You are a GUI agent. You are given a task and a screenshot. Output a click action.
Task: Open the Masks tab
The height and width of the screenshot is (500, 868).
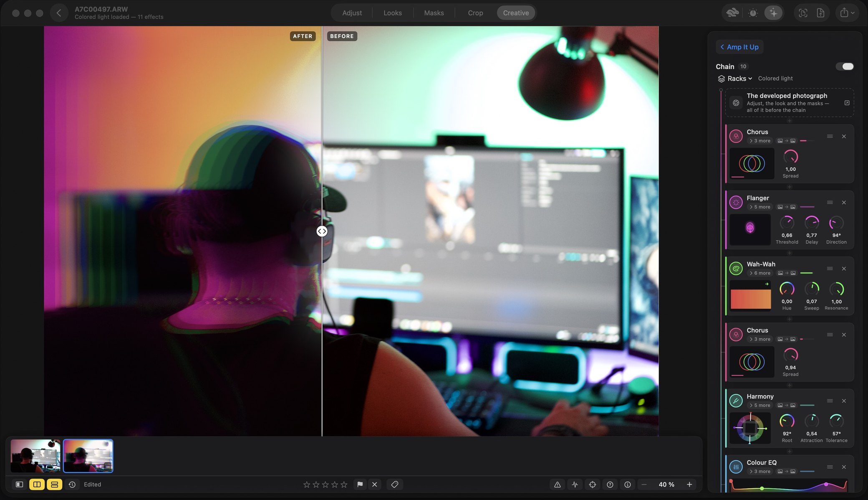click(x=434, y=13)
